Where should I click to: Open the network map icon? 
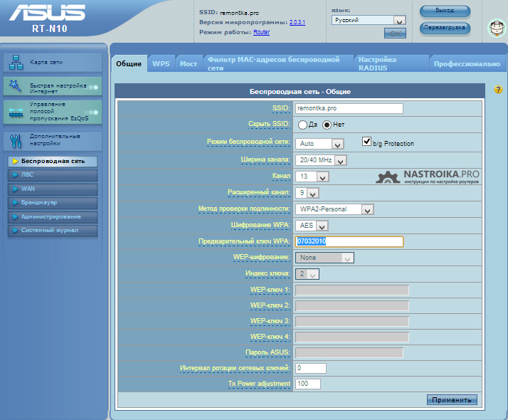16,62
